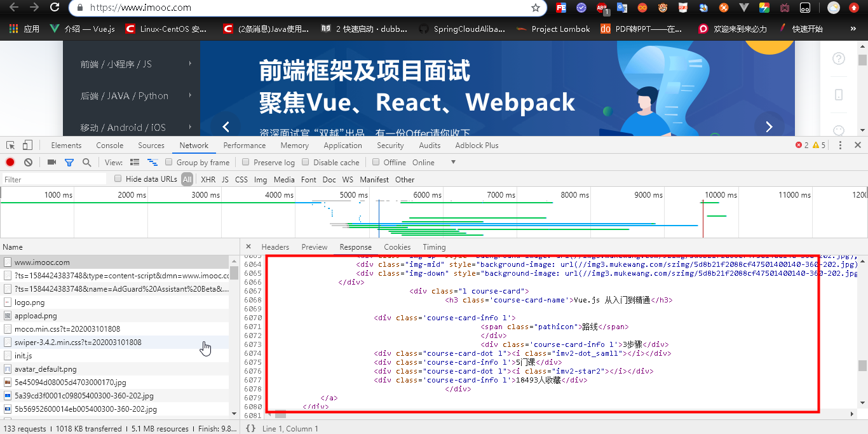The width and height of the screenshot is (868, 434).
Task: Enable Preserve log checkbox
Action: [x=246, y=162]
